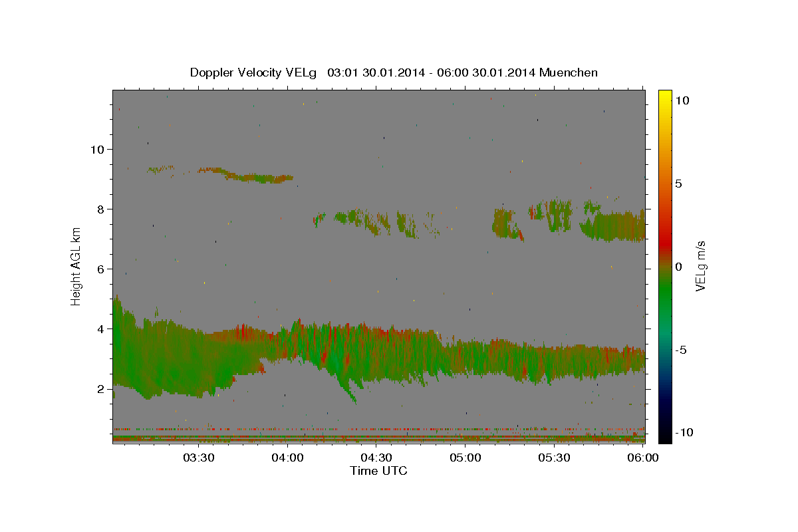Click the colorbar value 0 label

point(678,267)
